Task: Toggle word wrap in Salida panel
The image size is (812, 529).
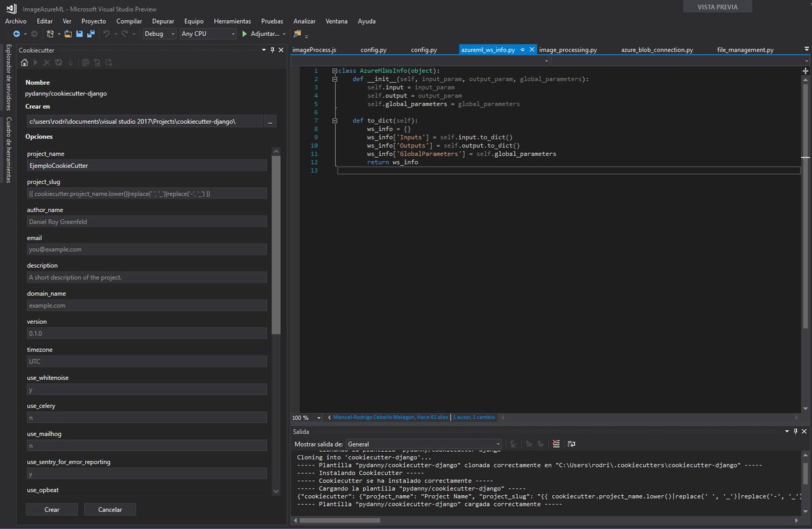Action: 572,444
